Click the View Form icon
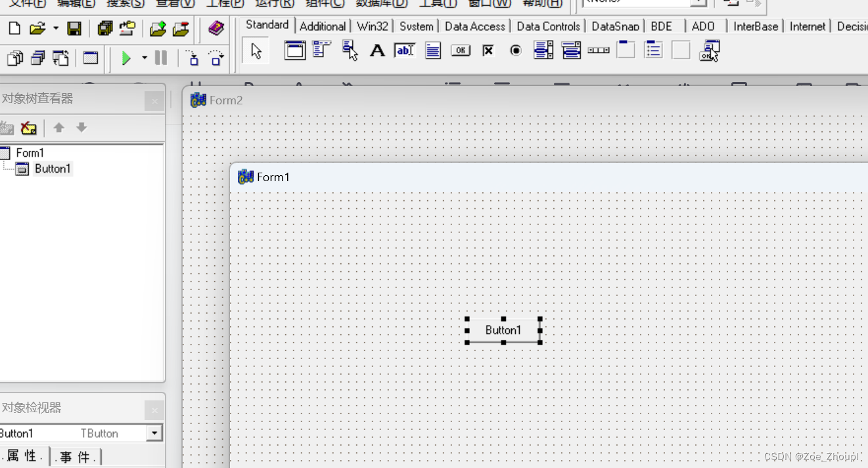Image resolution: width=868 pixels, height=468 pixels. click(x=37, y=58)
